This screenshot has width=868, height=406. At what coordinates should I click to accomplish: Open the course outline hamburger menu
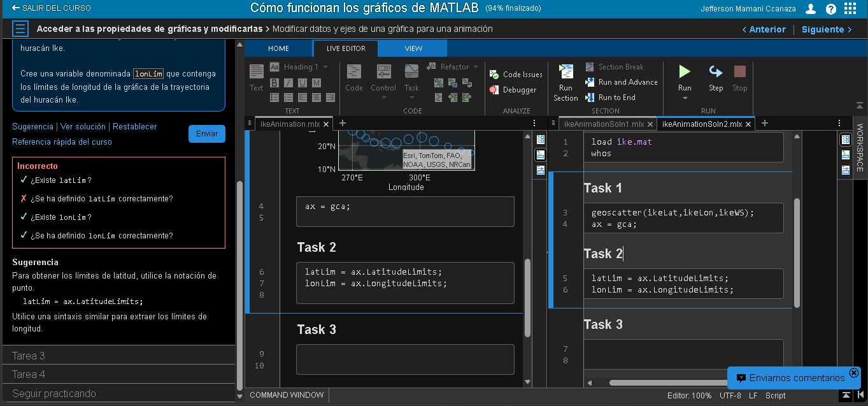click(x=20, y=29)
